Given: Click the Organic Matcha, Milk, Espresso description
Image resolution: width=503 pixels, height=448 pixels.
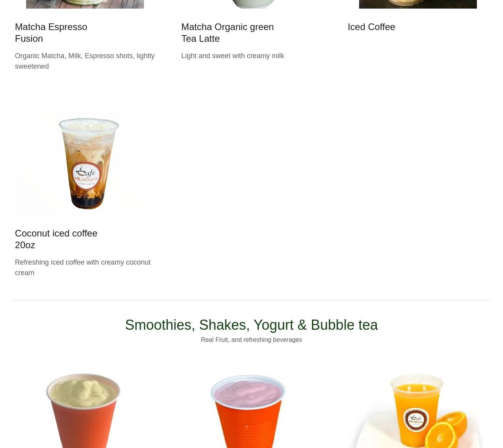Looking at the screenshot, I should coord(85,61).
